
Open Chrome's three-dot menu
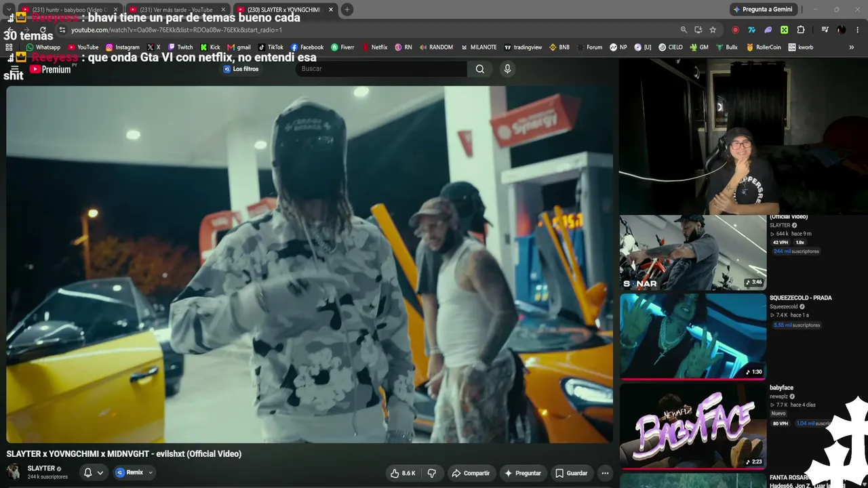858,30
